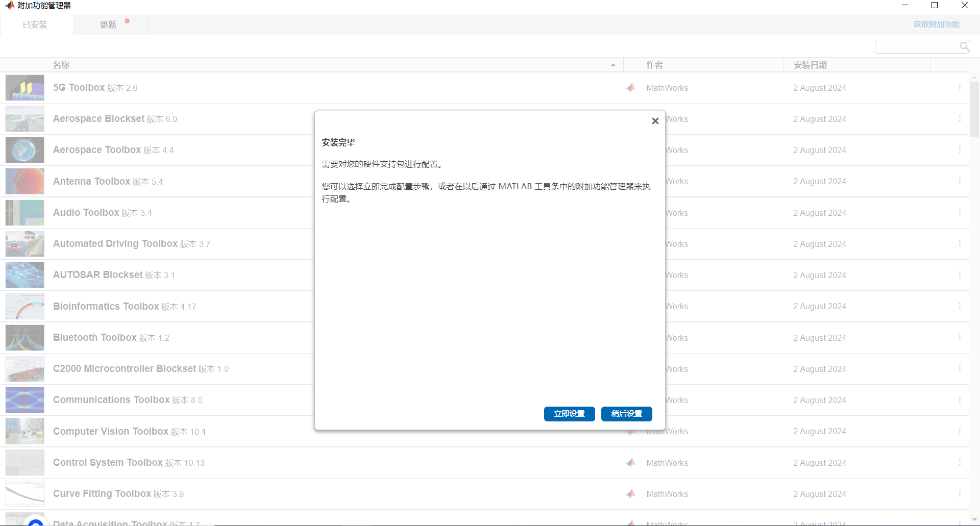
Task: Click the Bluetooth Toolbox icon
Action: 24,337
